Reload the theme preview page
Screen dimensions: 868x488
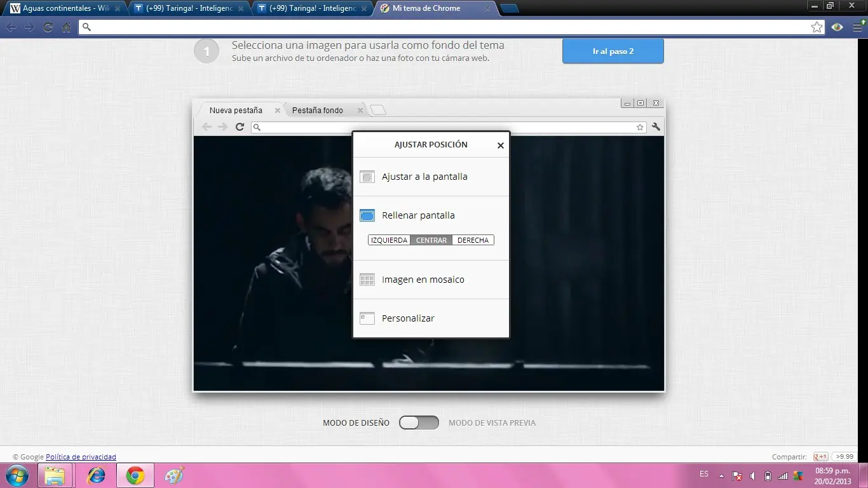[x=240, y=127]
